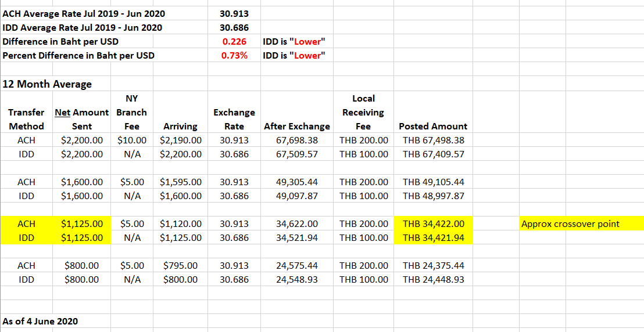Select the $1,595.00 arriving amount cell
Viewport: 644px width, 332px height.
coord(180,182)
